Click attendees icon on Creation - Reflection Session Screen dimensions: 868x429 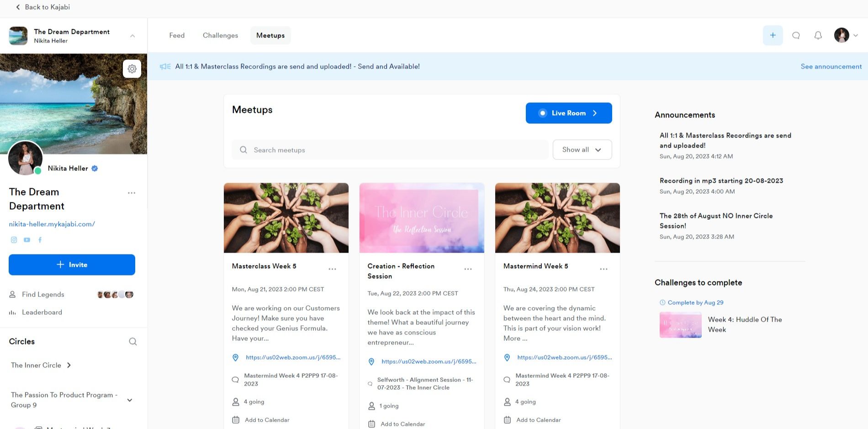coord(371,406)
